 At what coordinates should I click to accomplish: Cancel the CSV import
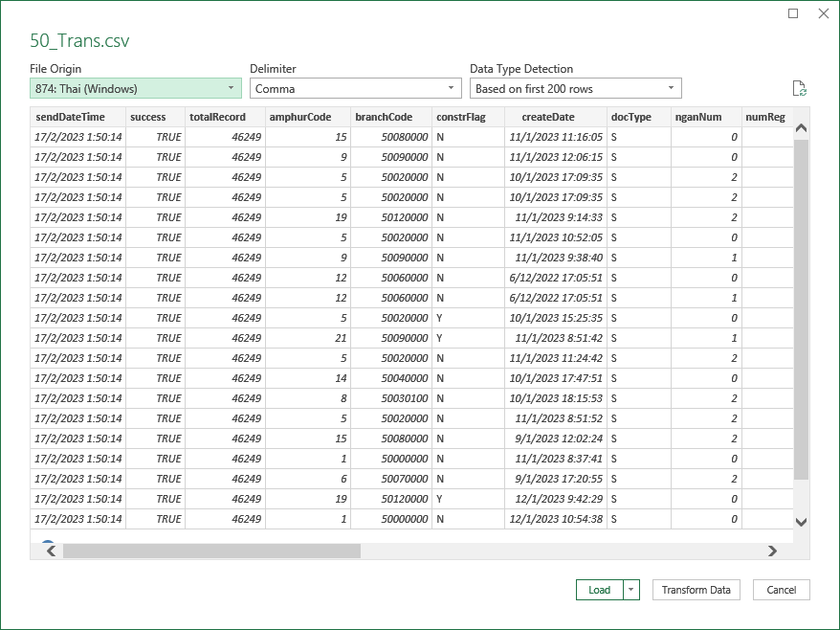780,590
